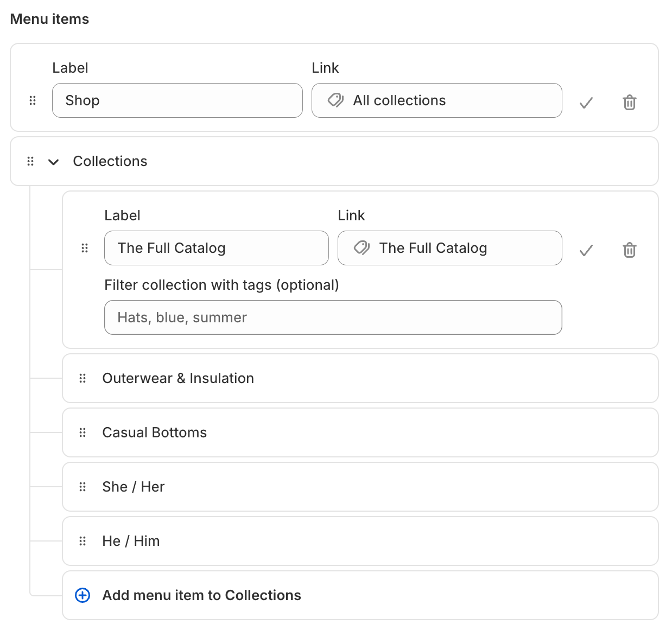Image resolution: width=672 pixels, height=624 pixels.
Task: Grab the drag handle beside Shop label
Action: tap(33, 100)
